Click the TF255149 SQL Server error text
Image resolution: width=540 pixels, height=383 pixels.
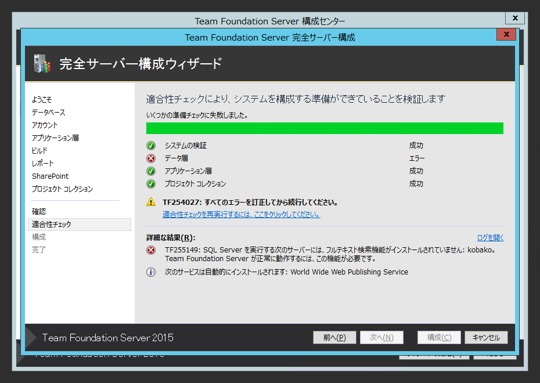point(330,254)
